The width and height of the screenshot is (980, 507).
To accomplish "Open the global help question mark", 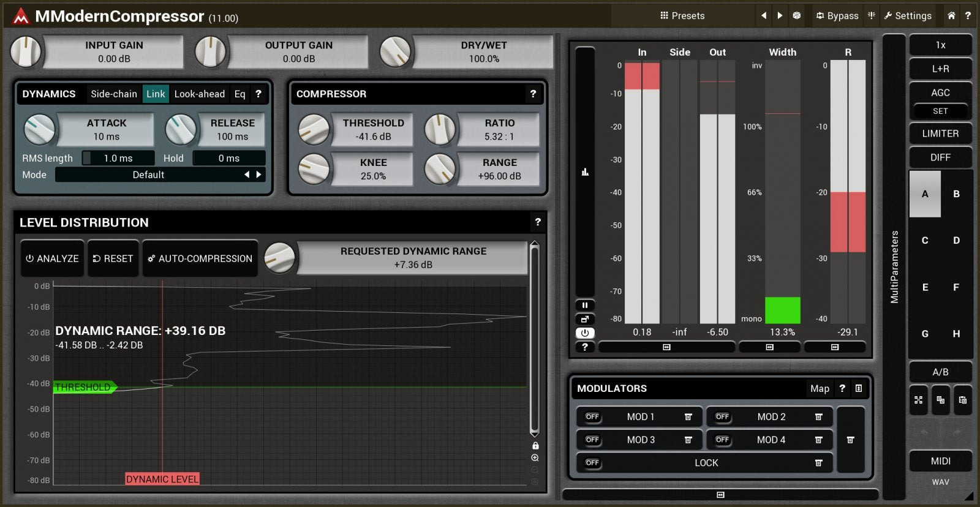I will 968,16.
